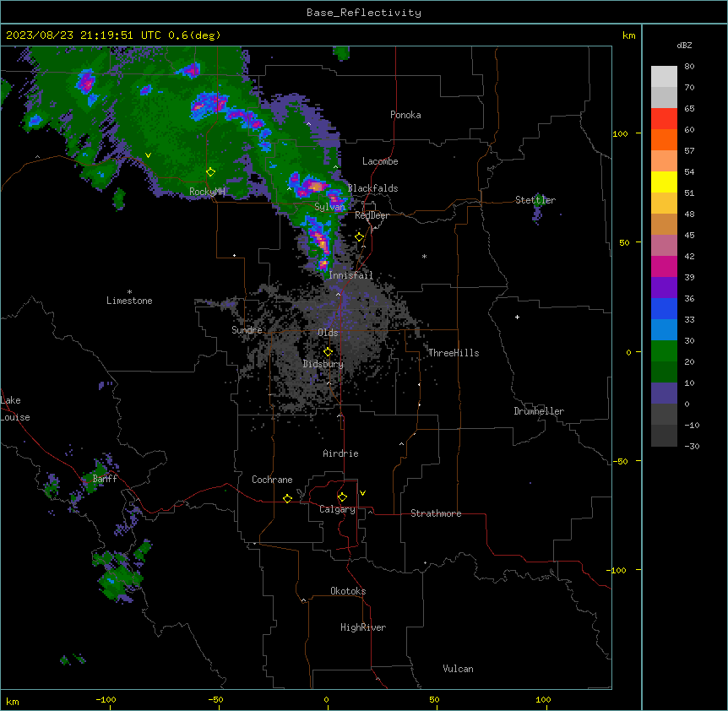728x711 pixels.
Task: Click the Lake Louise label
Action: (x=14, y=409)
